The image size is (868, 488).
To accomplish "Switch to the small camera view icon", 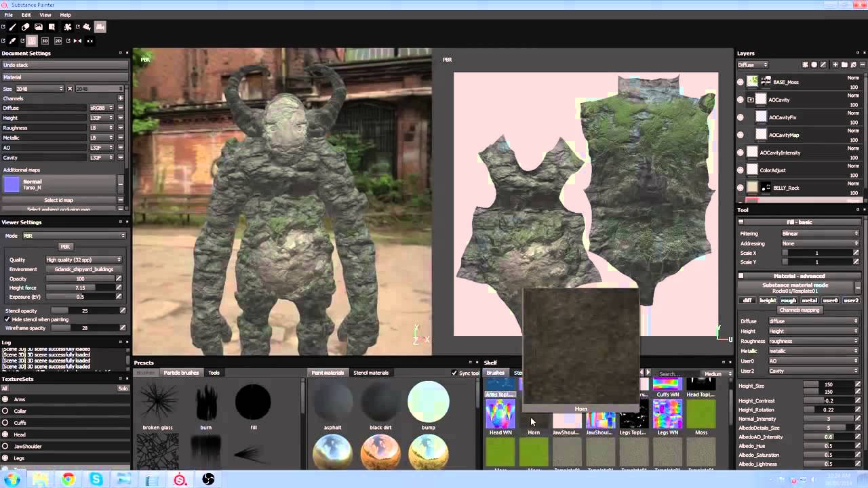I will coord(86,27).
